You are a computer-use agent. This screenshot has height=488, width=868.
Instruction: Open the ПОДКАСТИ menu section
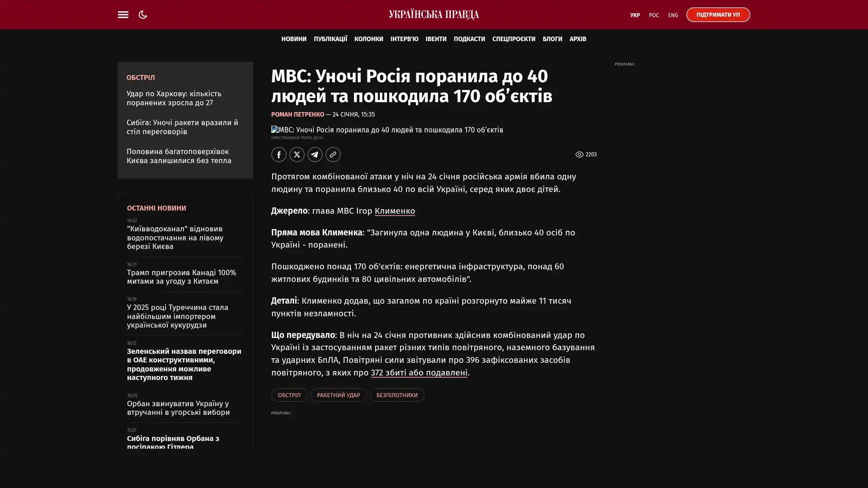469,39
